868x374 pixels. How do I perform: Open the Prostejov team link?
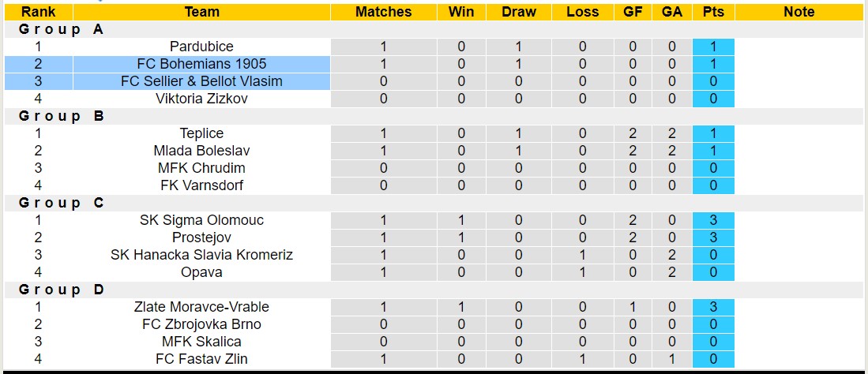[x=201, y=237]
